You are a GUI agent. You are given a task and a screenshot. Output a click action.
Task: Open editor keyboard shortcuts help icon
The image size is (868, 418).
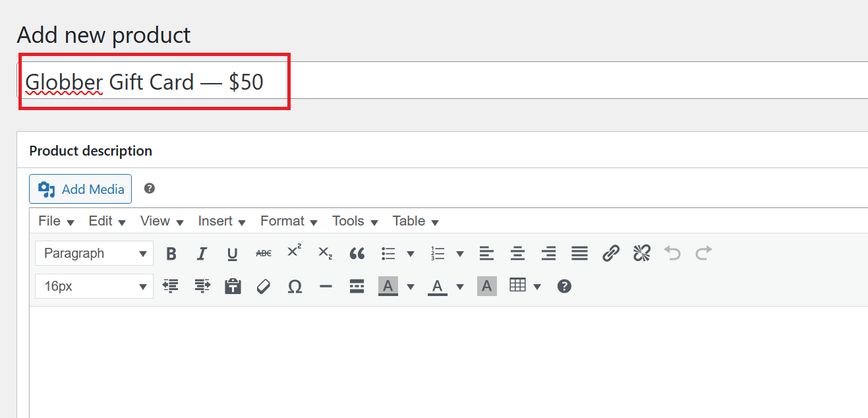[x=564, y=286]
